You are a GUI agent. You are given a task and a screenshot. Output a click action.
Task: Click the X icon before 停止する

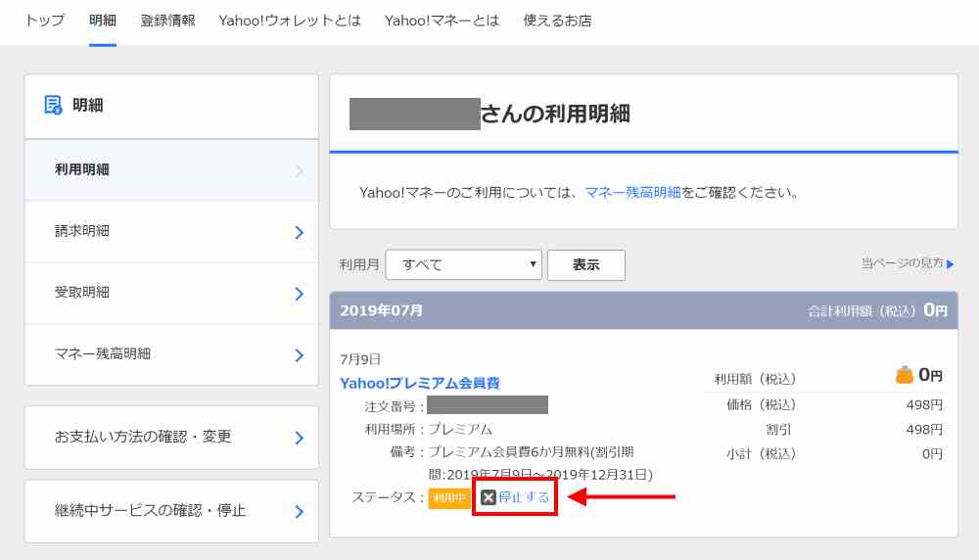[489, 497]
